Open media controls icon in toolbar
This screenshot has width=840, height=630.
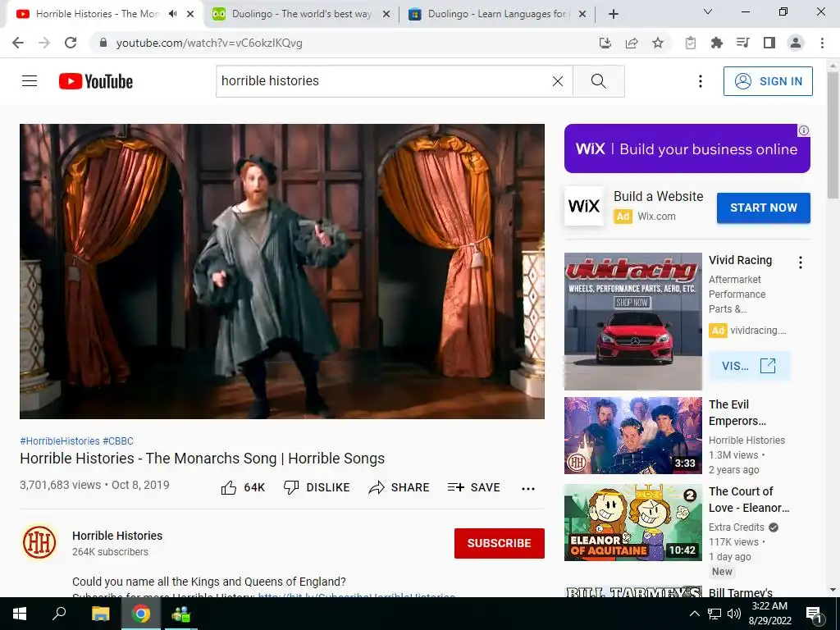(743, 43)
